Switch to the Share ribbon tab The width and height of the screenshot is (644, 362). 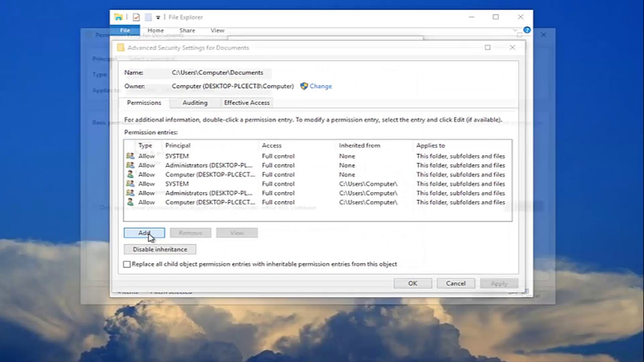click(187, 31)
